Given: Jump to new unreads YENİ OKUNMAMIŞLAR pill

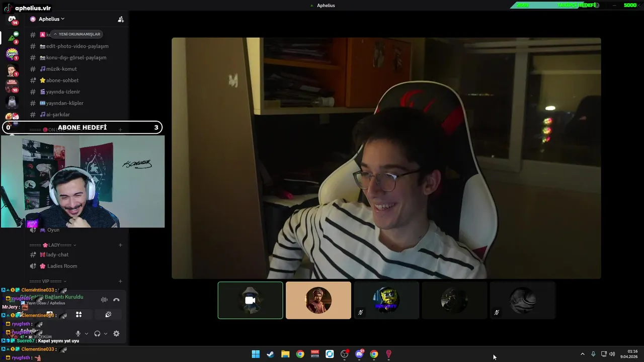Looking at the screenshot, I should pyautogui.click(x=77, y=34).
